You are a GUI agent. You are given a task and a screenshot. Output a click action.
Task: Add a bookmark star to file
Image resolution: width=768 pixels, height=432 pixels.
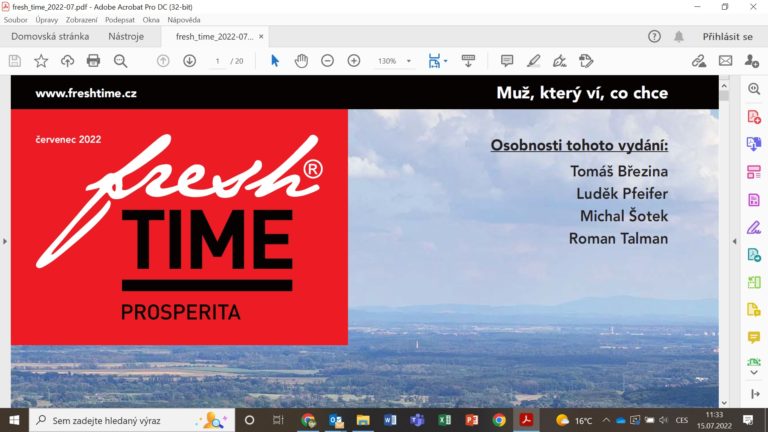tap(41, 61)
